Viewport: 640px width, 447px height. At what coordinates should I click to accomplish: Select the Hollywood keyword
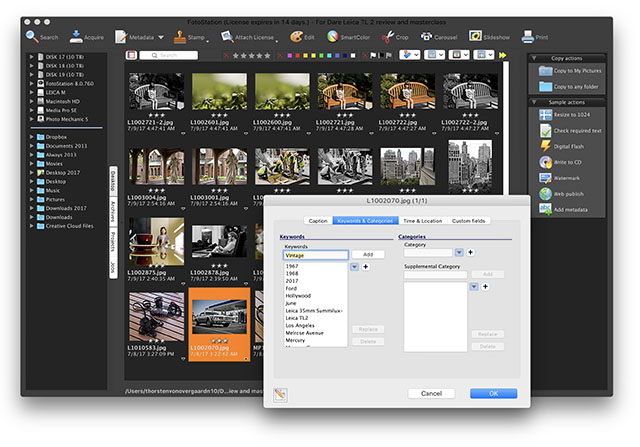[x=315, y=296]
